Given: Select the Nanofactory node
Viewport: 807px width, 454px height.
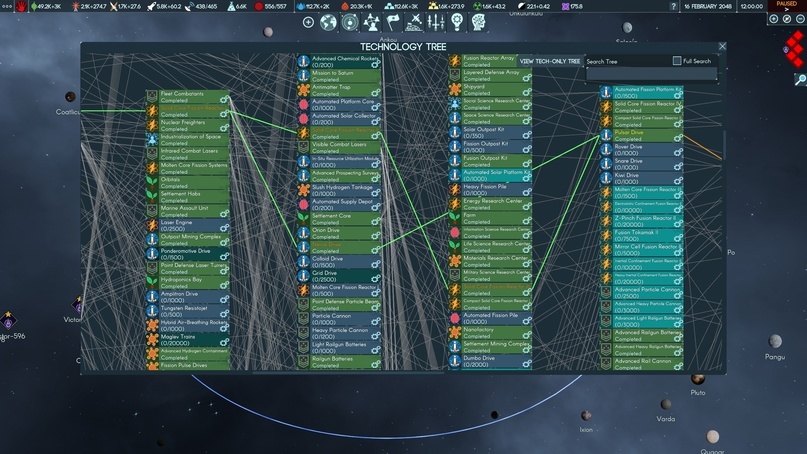Looking at the screenshot, I should tap(490, 333).
